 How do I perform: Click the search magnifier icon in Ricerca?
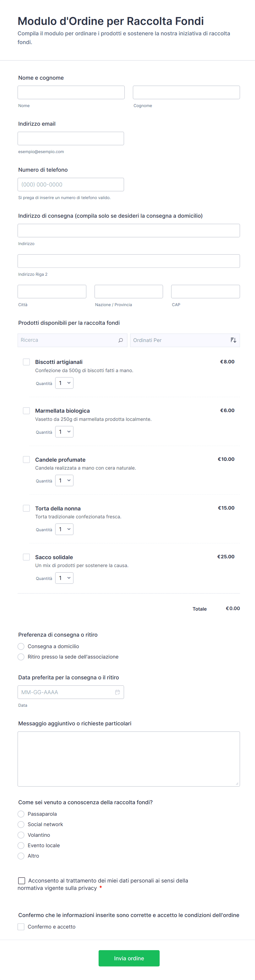(120, 340)
